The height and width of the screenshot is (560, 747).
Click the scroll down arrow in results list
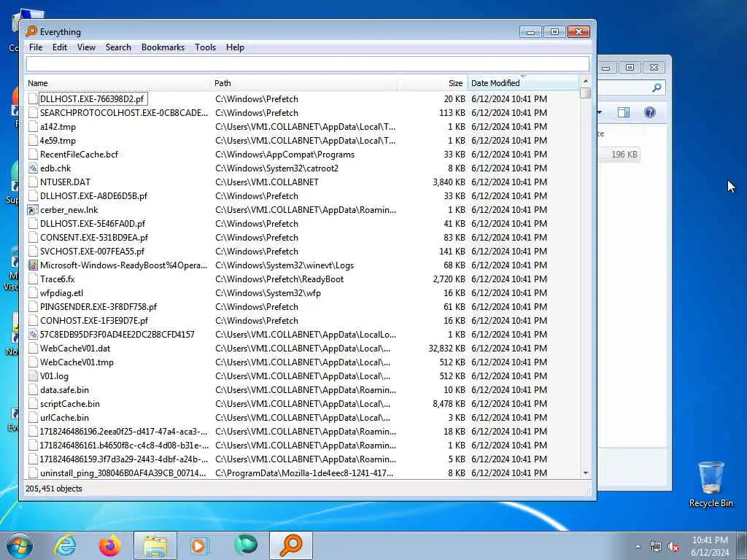point(586,472)
